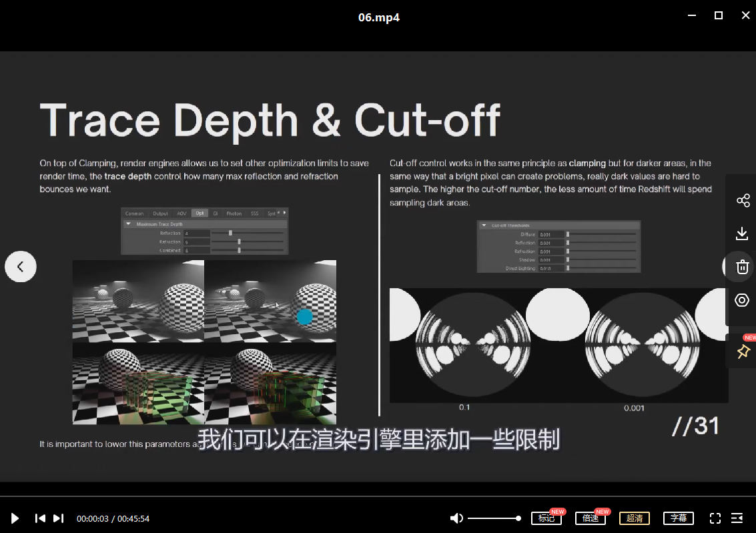Mute the speaker volume icon
The image size is (756, 533).
pyautogui.click(x=456, y=518)
